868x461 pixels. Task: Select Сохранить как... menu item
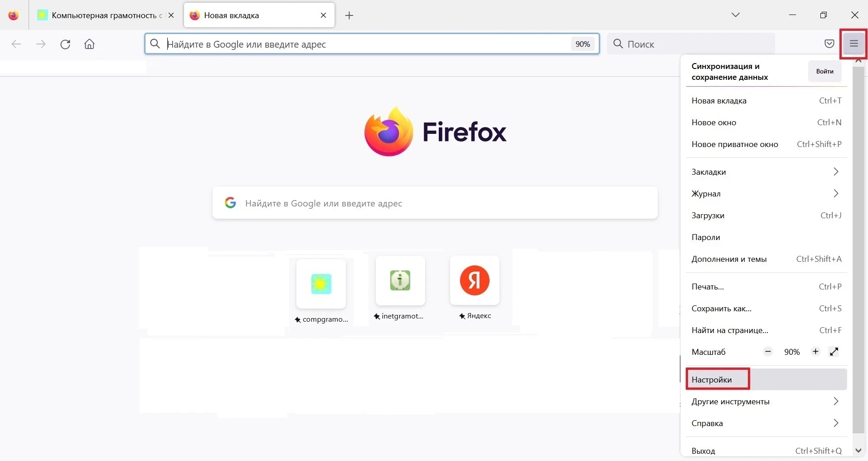(x=766, y=309)
